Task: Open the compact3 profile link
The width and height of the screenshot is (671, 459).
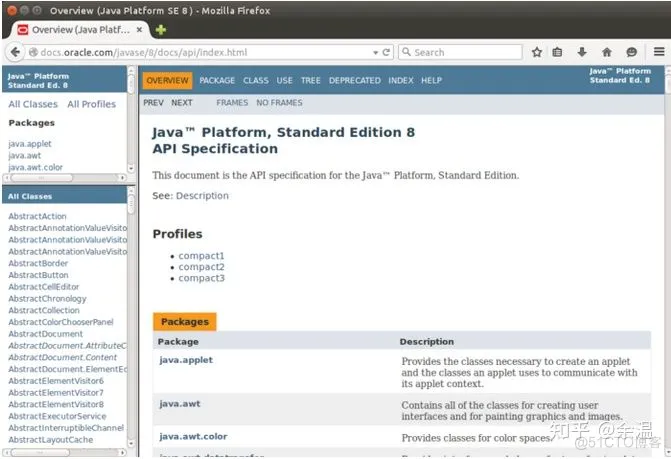Action: (201, 278)
